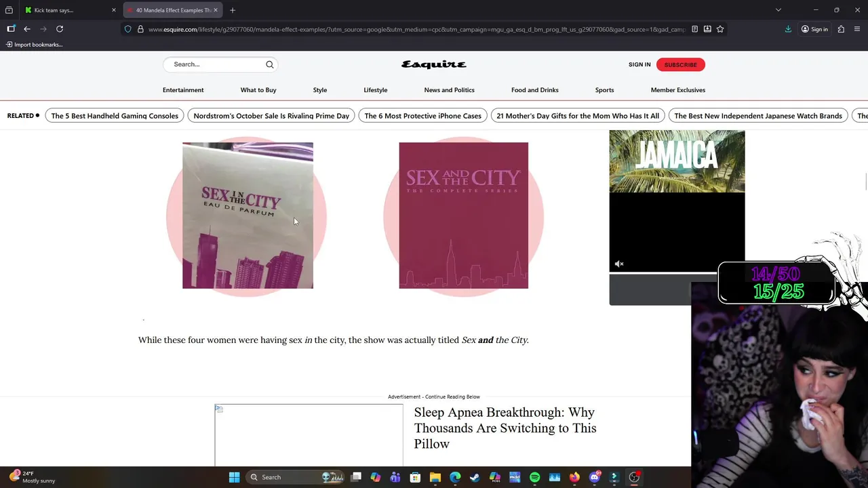Click the Firefox Sign in button
This screenshot has width=868, height=488.
click(x=814, y=29)
